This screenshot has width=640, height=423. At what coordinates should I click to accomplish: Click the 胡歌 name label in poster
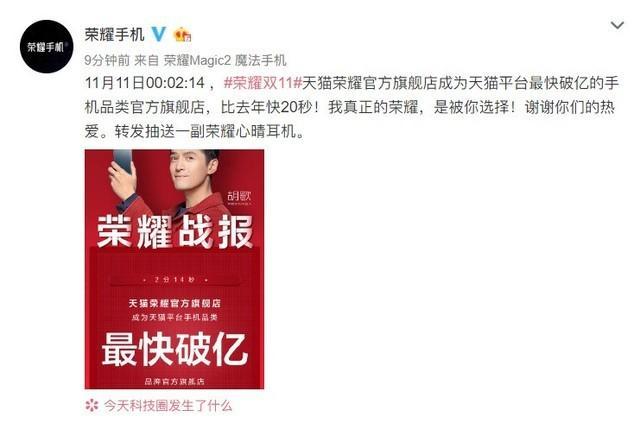tap(240, 196)
